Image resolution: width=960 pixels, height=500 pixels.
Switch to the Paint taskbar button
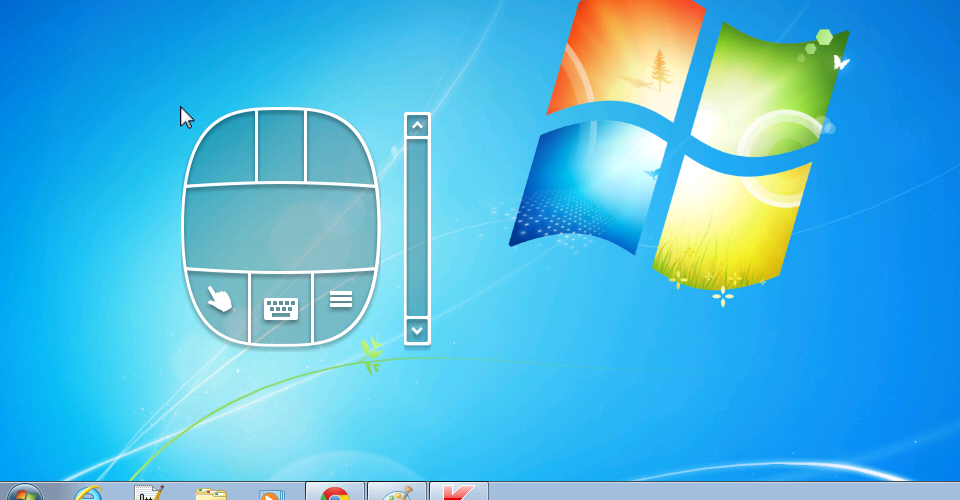[397, 491]
